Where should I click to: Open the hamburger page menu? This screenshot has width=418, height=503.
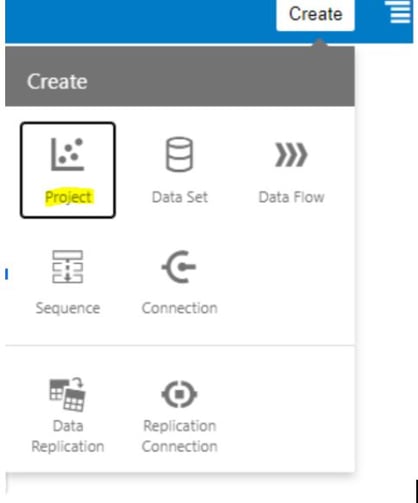coord(399,12)
